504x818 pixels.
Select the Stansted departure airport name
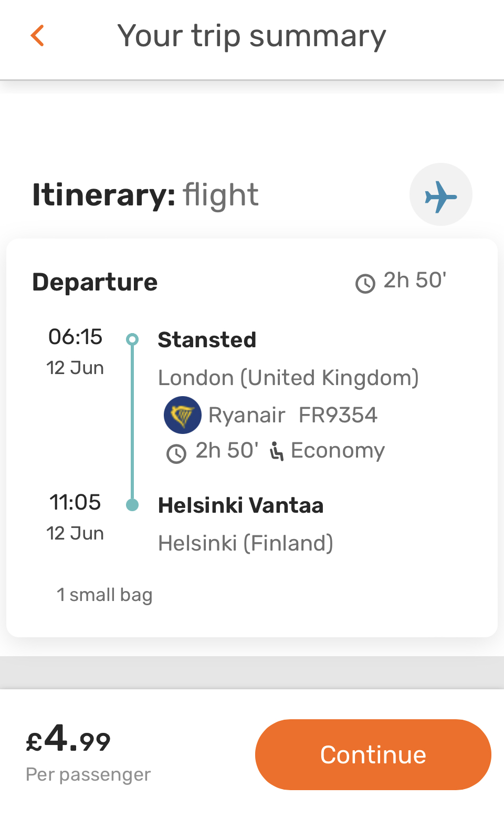click(207, 340)
